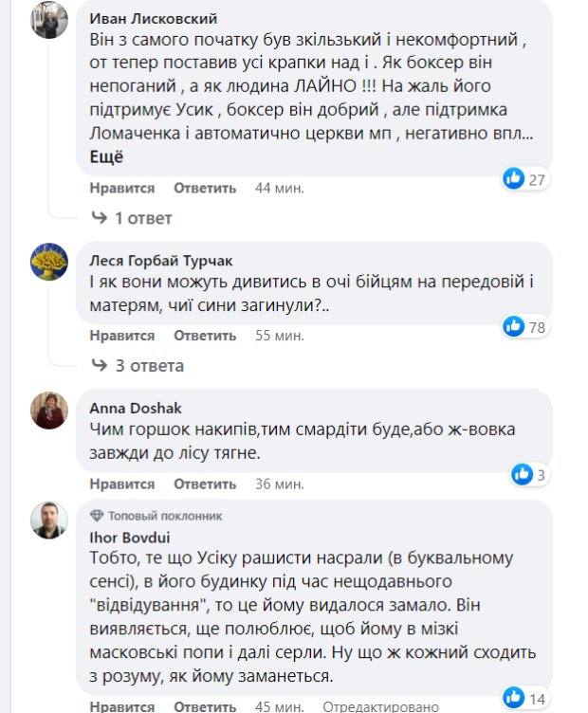Reply to Леся Горбай Турчак's comment

[205, 336]
